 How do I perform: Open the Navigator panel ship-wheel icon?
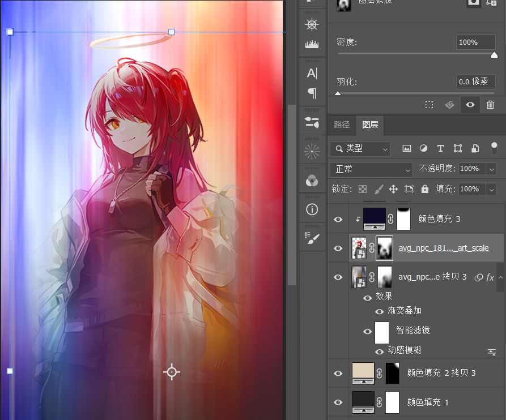coord(312,25)
